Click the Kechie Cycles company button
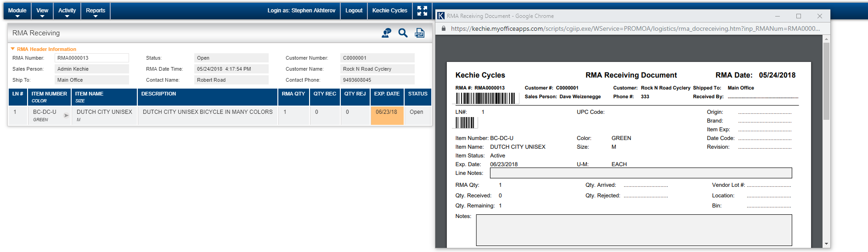This screenshot has width=868, height=252. click(x=389, y=11)
